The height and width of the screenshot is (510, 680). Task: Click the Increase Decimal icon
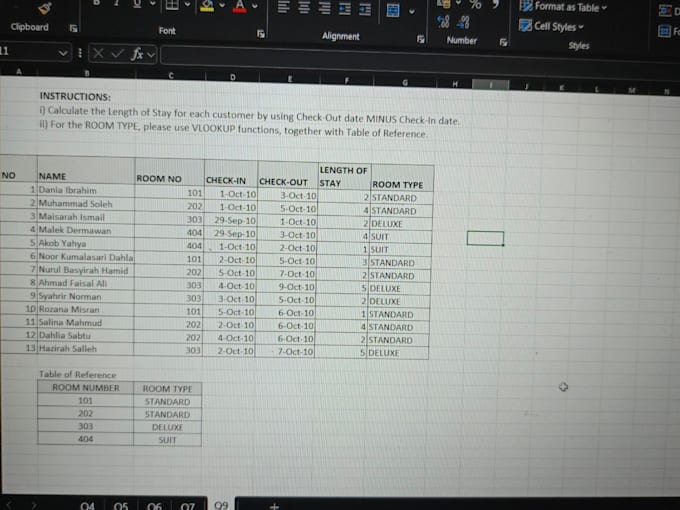(x=444, y=22)
